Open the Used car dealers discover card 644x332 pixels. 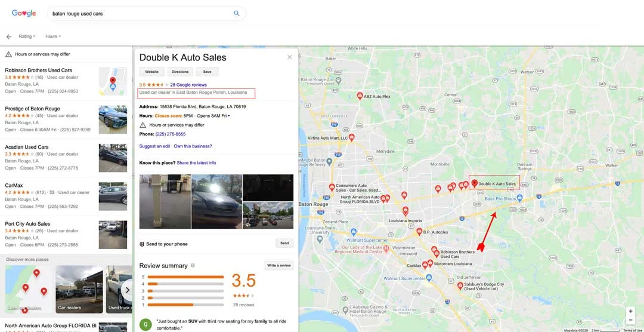(x=29, y=289)
